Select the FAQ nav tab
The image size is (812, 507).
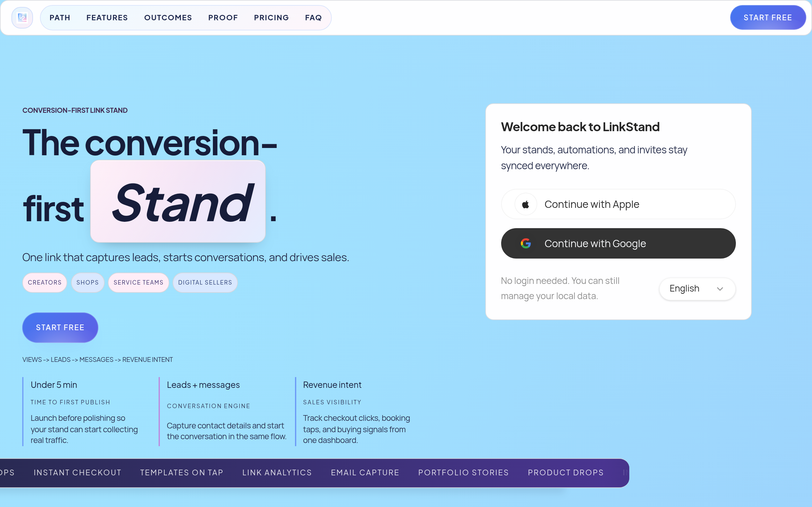pyautogui.click(x=313, y=17)
